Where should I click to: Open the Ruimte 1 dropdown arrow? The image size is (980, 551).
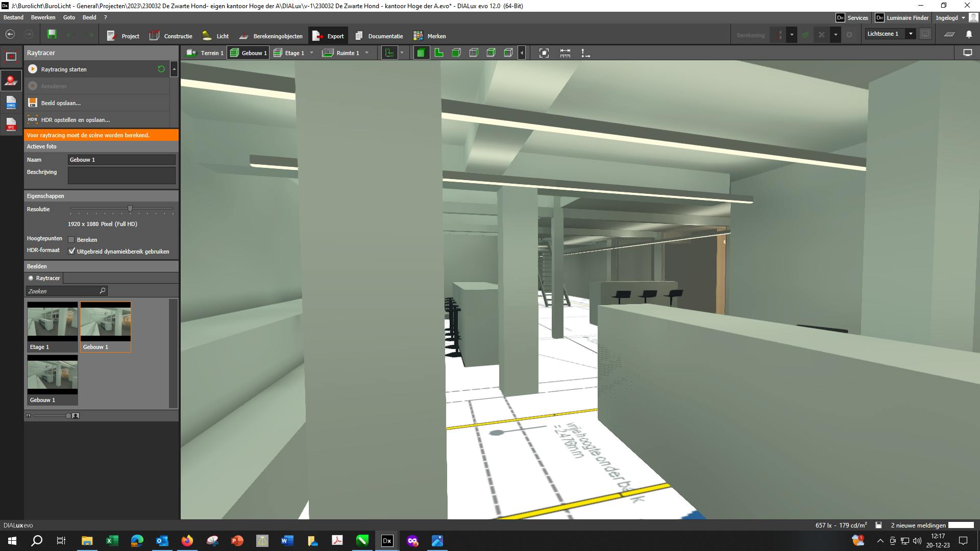(x=367, y=53)
